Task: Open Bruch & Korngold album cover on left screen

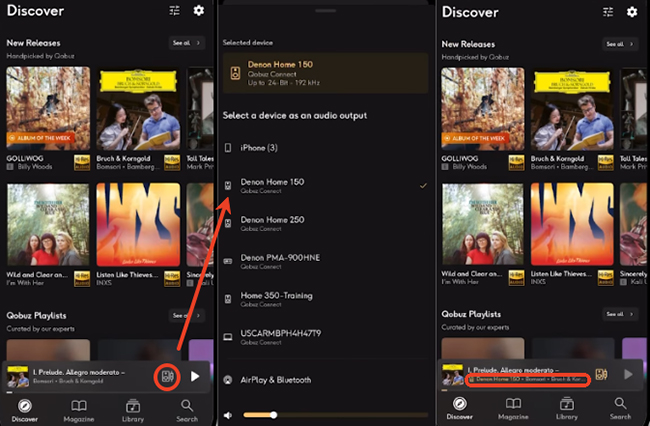Action: (x=138, y=108)
